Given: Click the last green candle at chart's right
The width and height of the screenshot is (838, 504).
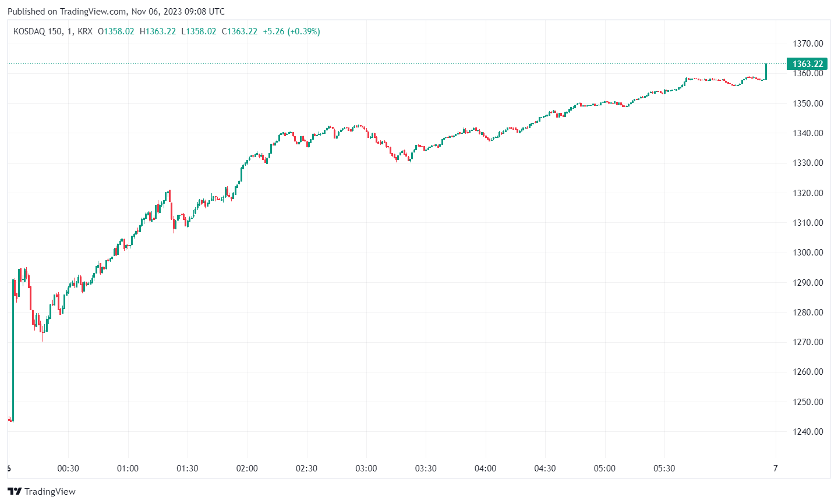Looking at the screenshot, I should click(x=766, y=72).
